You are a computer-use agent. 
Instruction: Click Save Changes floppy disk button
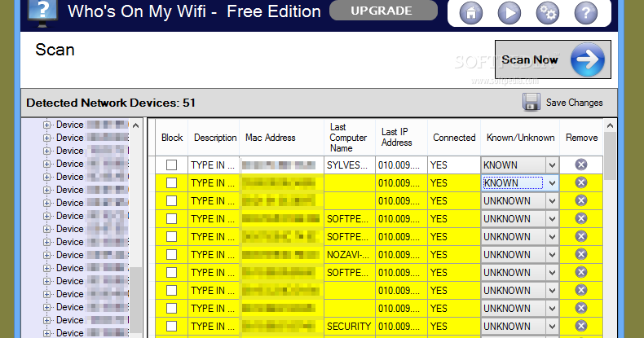click(x=562, y=102)
